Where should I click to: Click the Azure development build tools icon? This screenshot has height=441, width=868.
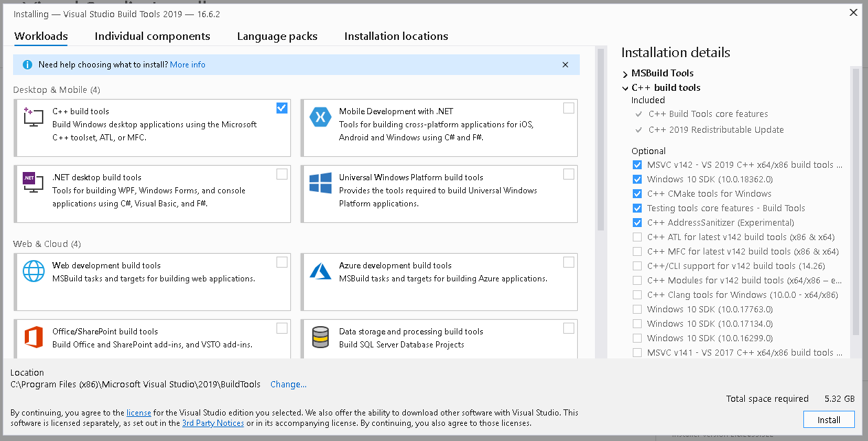click(321, 271)
